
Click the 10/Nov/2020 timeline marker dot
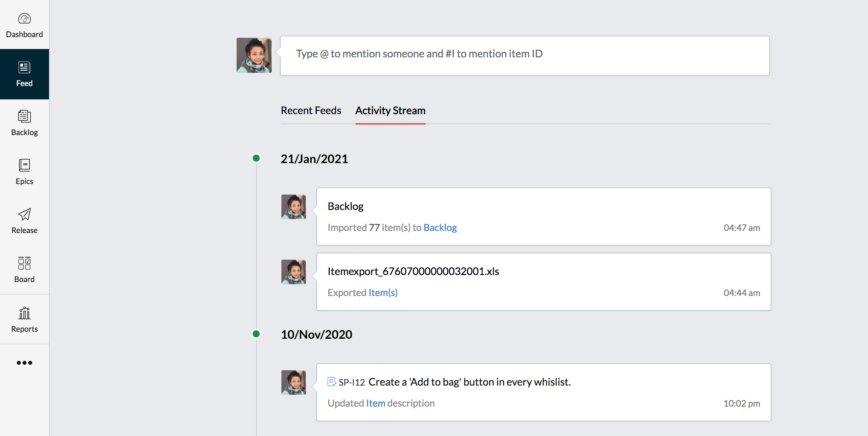pos(256,334)
